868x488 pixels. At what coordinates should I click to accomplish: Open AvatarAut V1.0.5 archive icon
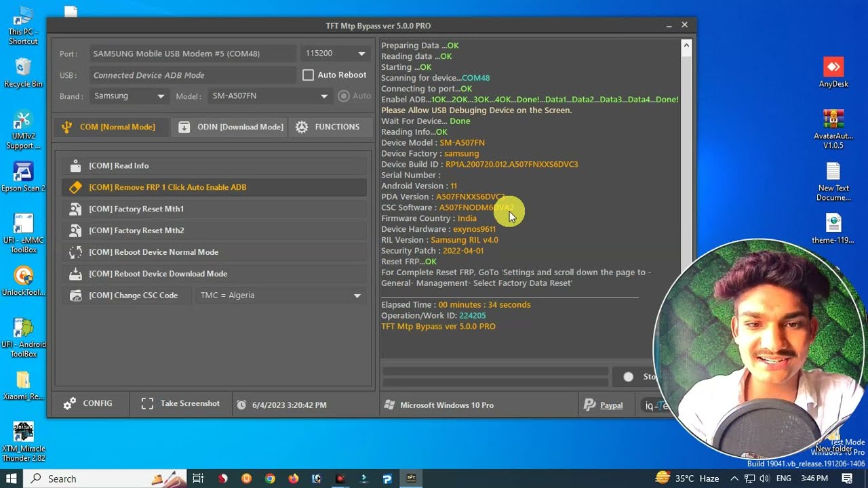[x=833, y=129]
